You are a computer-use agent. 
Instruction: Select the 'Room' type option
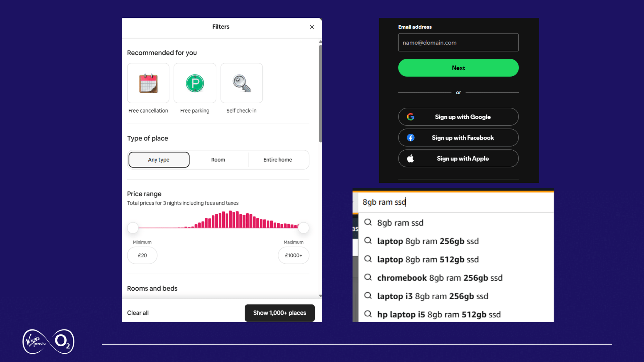(x=218, y=160)
